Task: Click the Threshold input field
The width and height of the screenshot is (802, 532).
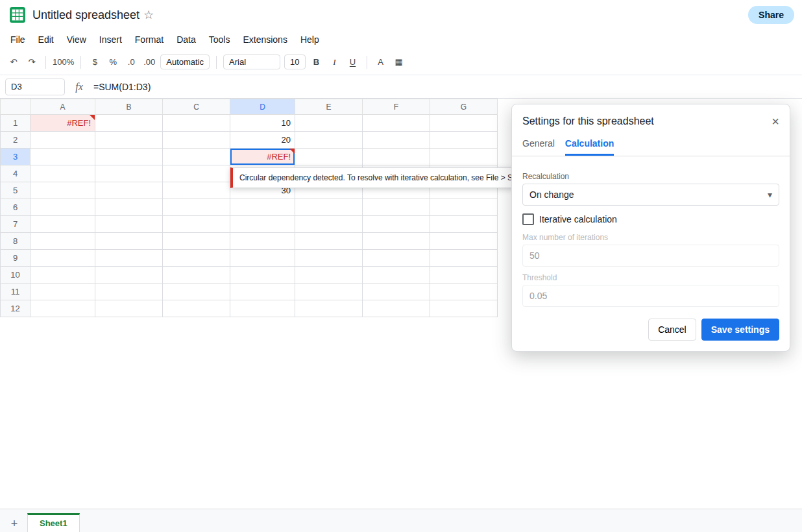Action: [651, 296]
